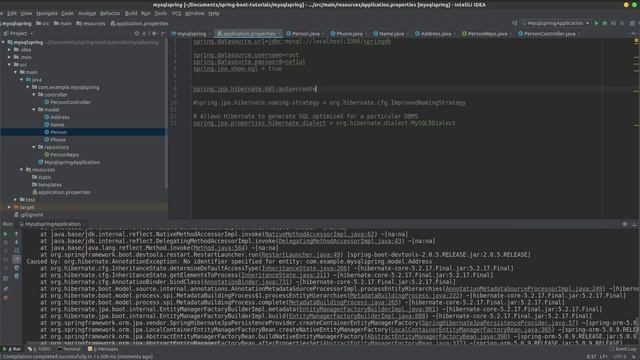Rerun the application in Run panel
Viewport: 640px width, 360px height.
pyautogui.click(x=6, y=234)
